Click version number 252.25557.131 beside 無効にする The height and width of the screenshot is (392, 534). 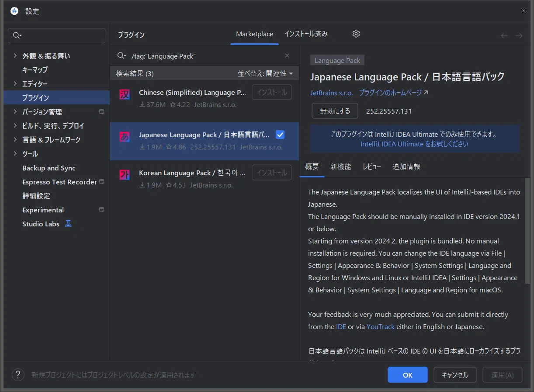(x=389, y=111)
